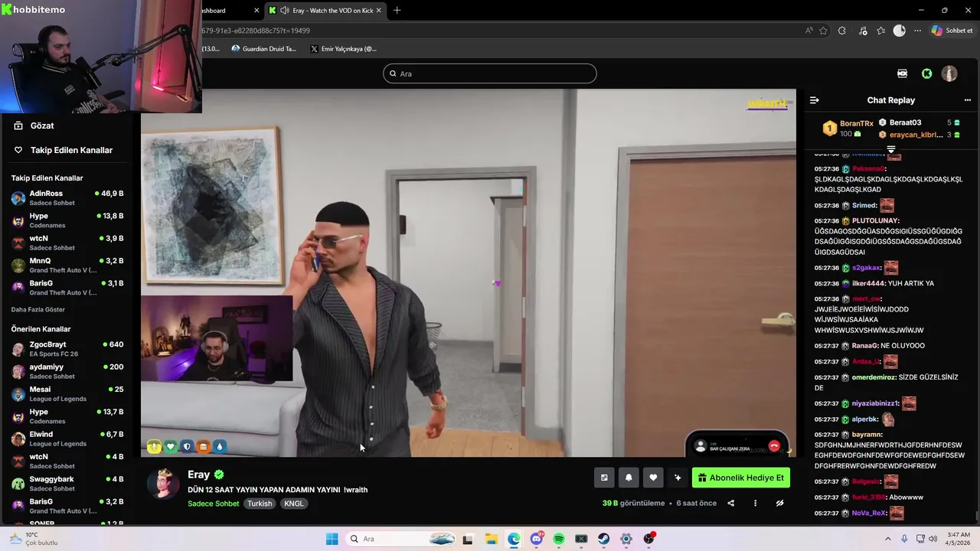Add page to favorites star icon

pos(824,31)
